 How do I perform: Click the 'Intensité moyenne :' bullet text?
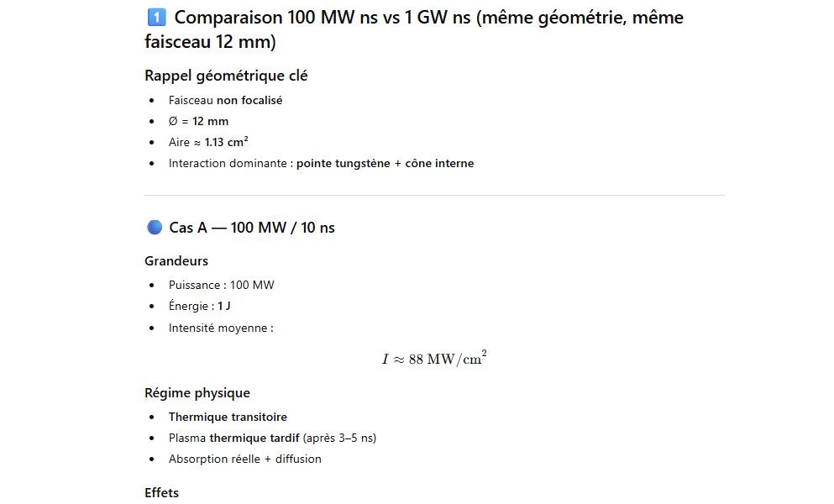(x=221, y=328)
